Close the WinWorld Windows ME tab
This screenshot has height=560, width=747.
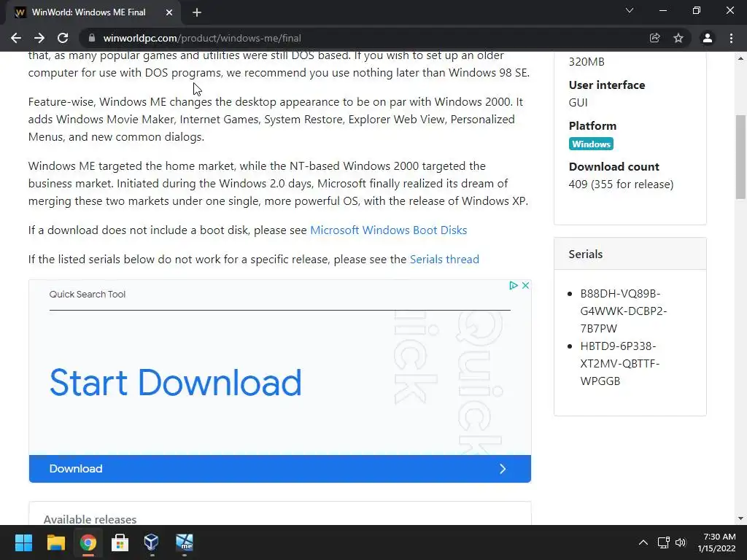coord(169,12)
